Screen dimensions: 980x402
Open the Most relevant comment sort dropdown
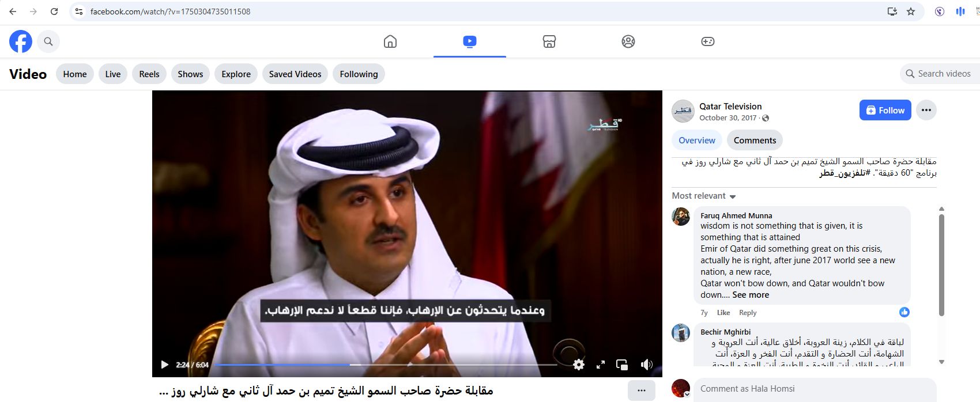click(x=704, y=196)
